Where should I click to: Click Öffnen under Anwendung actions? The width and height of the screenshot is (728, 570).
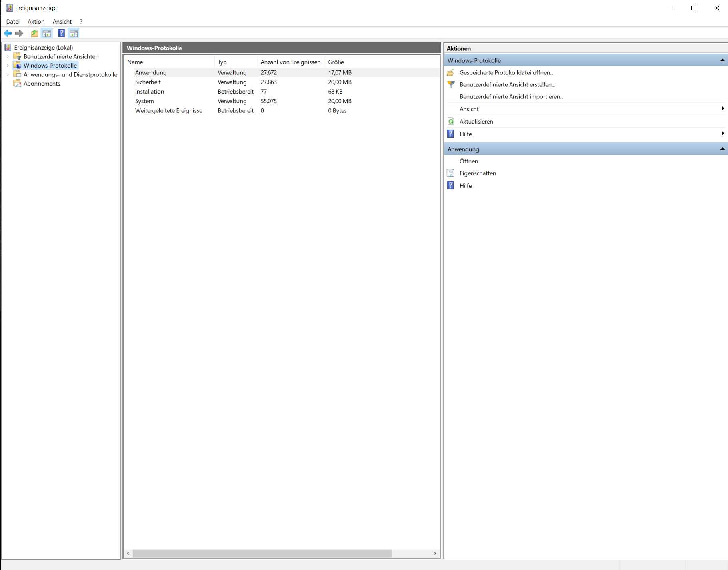coord(469,161)
